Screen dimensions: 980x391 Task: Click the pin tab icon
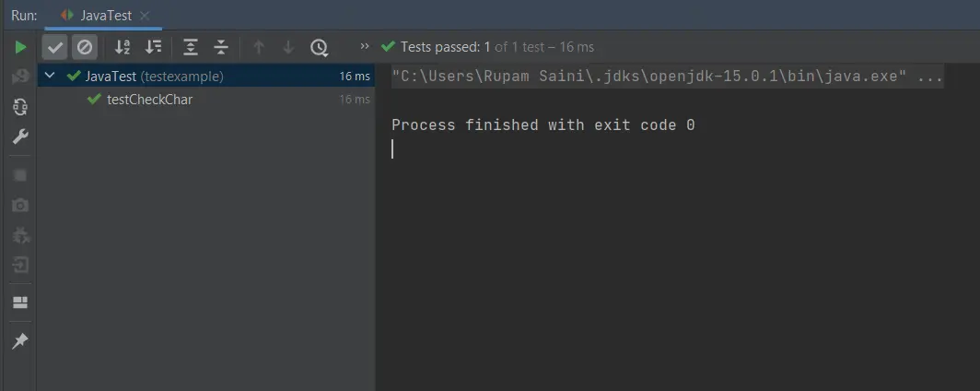point(20,341)
